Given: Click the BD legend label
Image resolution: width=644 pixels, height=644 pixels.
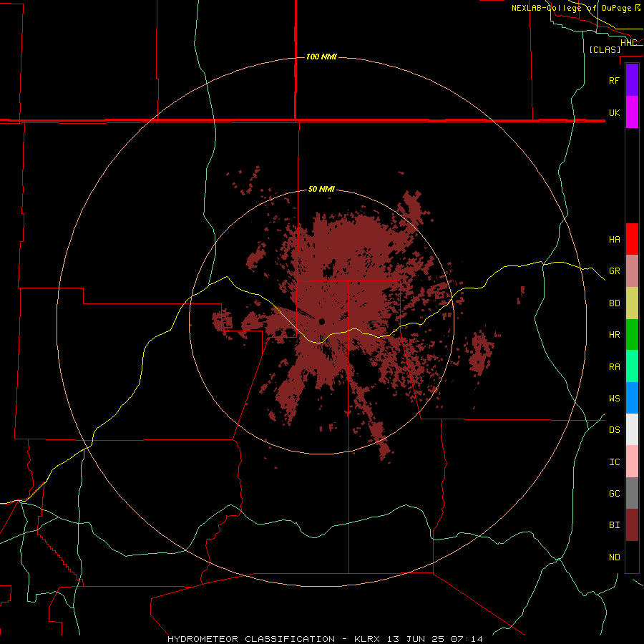Looking at the screenshot, I should (x=614, y=303).
